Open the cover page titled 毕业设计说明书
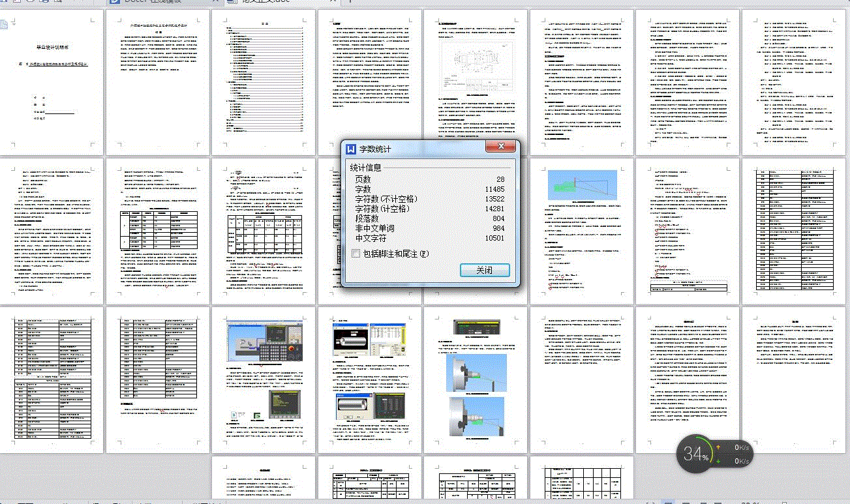The height and width of the screenshot is (504, 850). (52, 82)
